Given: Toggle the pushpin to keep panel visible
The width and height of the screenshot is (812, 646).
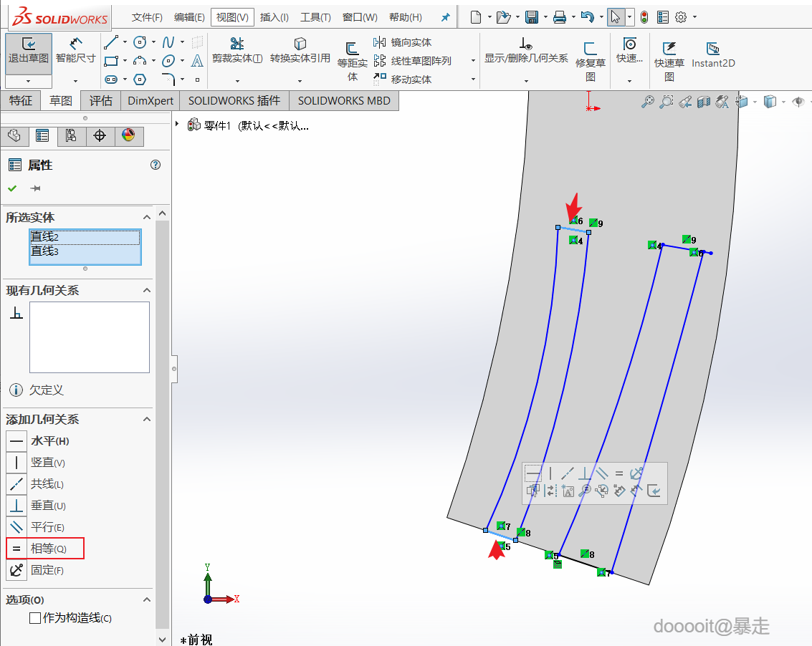Looking at the screenshot, I should pyautogui.click(x=34, y=188).
